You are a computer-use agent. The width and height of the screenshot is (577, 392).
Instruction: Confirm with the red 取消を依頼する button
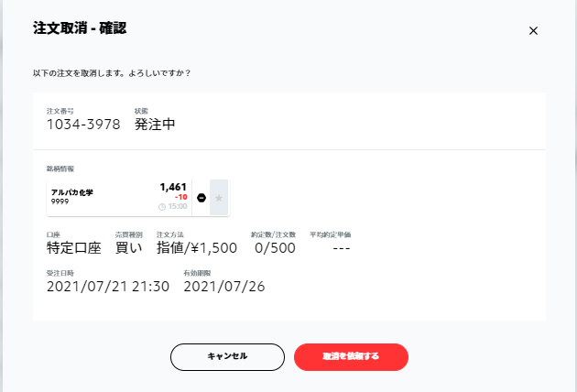coord(351,356)
